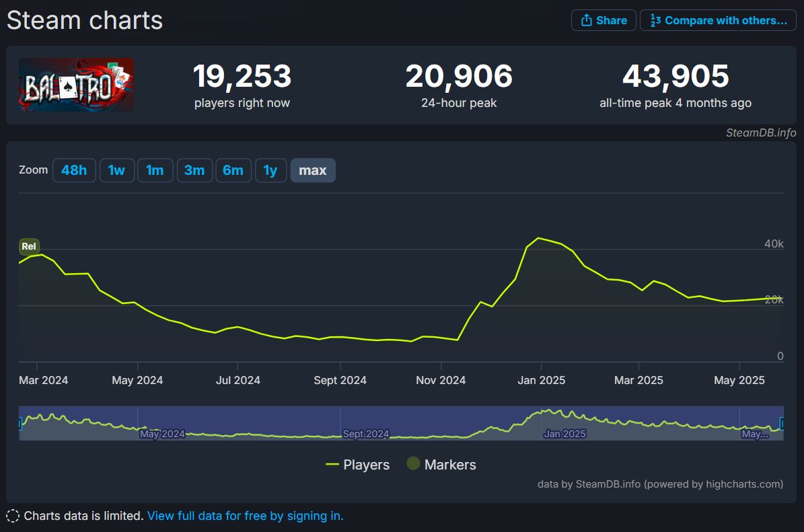Click the 40k y-axis label
804x532 pixels.
774,244
